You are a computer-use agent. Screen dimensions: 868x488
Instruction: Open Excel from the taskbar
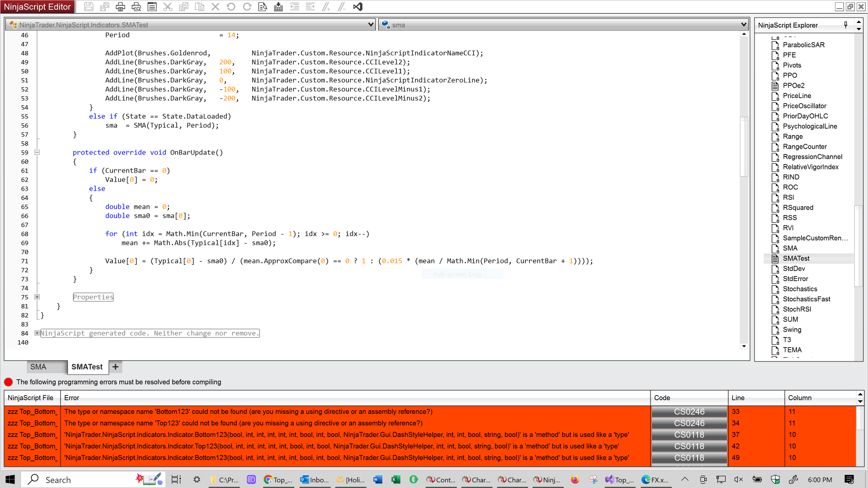(x=396, y=479)
